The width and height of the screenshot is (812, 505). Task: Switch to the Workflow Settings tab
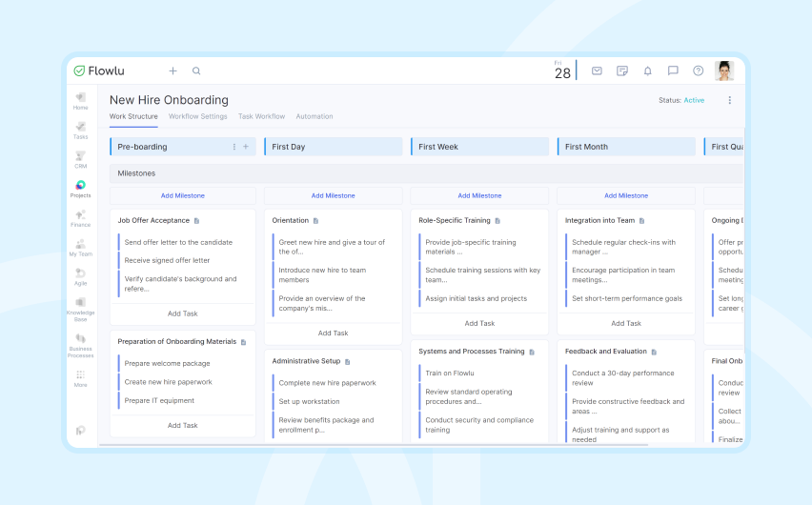(x=198, y=116)
